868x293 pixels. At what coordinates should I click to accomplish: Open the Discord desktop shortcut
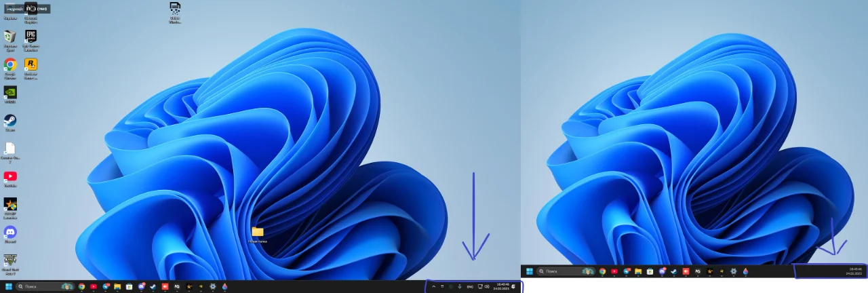click(x=10, y=232)
